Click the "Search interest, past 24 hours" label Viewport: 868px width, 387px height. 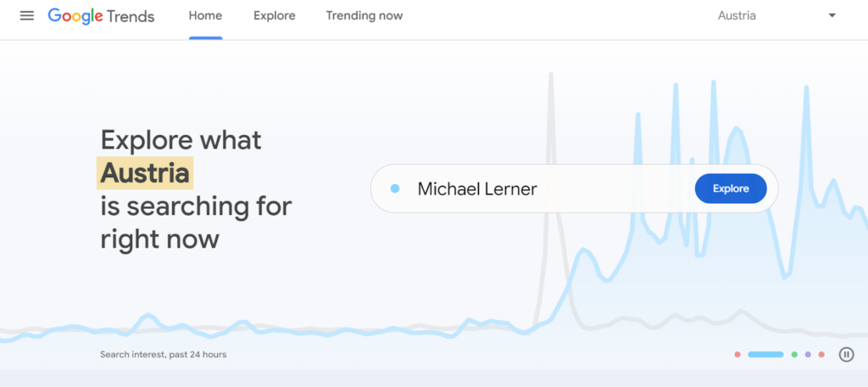163,354
